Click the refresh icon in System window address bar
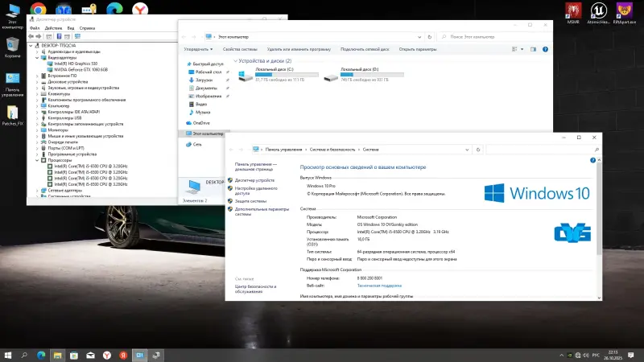This screenshot has width=644, height=362. point(478,150)
